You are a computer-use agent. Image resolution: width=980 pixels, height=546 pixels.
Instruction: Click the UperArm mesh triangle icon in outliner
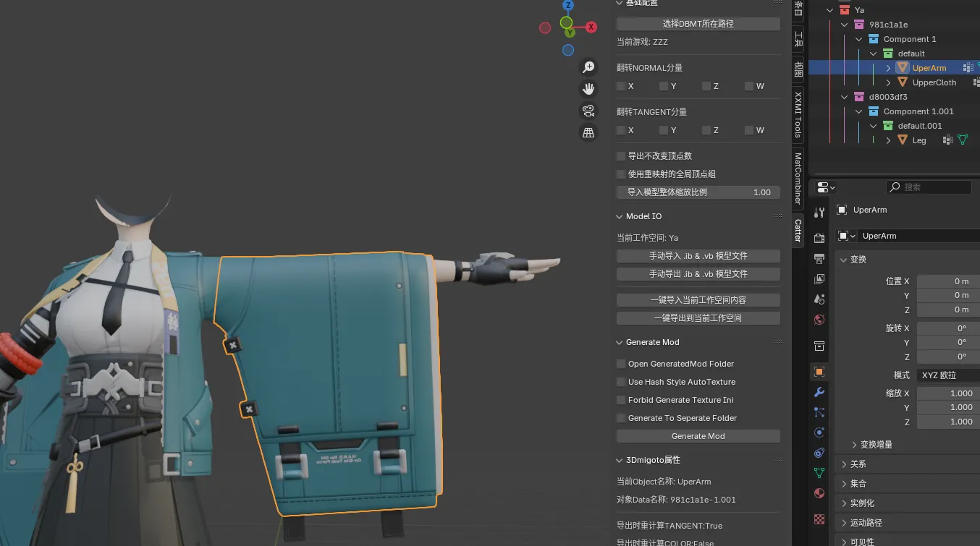tap(903, 67)
